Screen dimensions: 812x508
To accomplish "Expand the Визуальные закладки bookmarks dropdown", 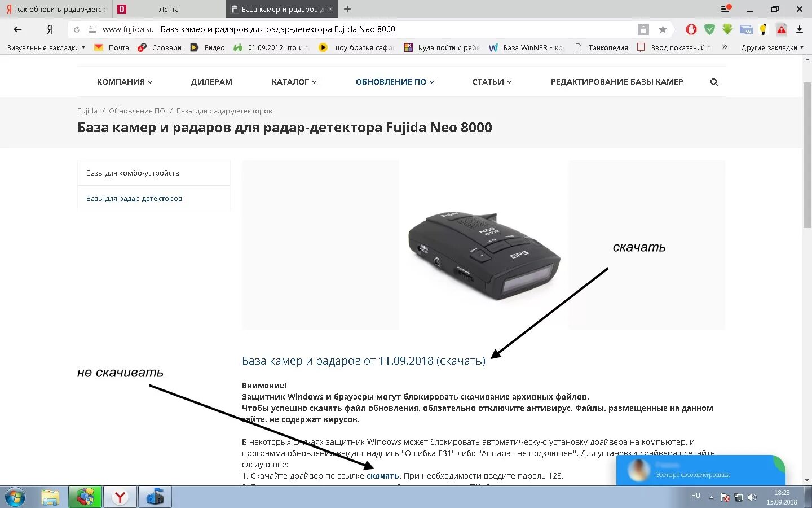I will pos(46,47).
